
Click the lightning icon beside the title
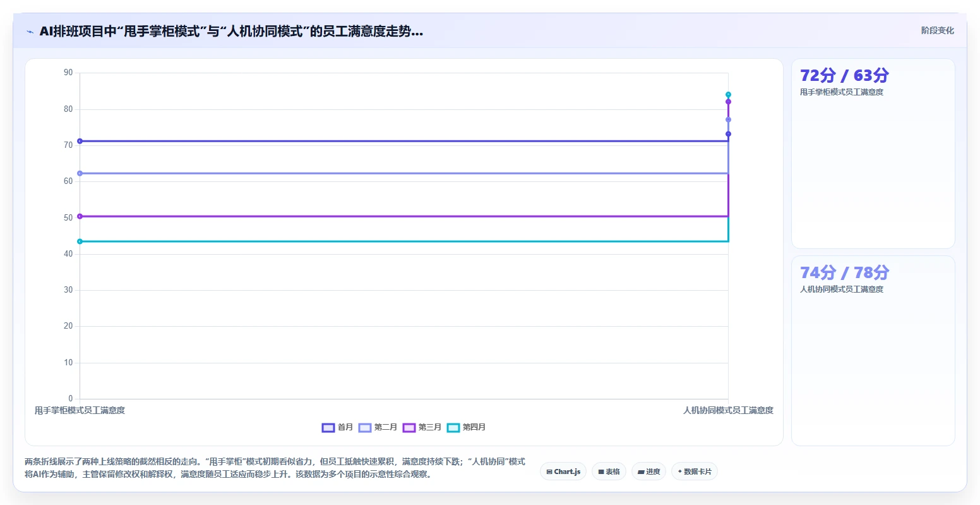[x=30, y=32]
